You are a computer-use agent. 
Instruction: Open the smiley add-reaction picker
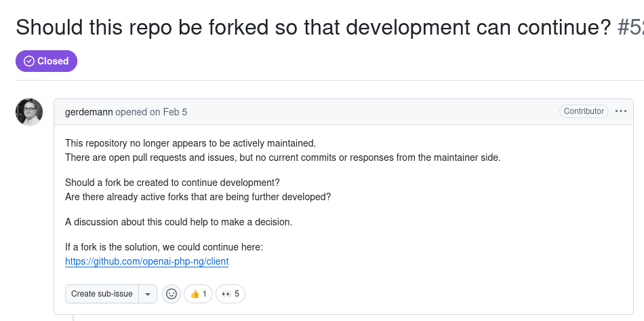click(172, 294)
